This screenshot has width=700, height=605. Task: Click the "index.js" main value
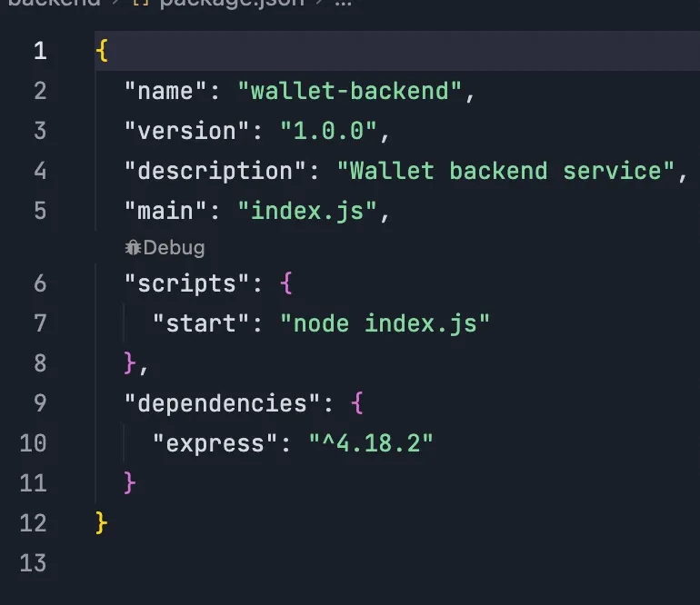tap(307, 211)
